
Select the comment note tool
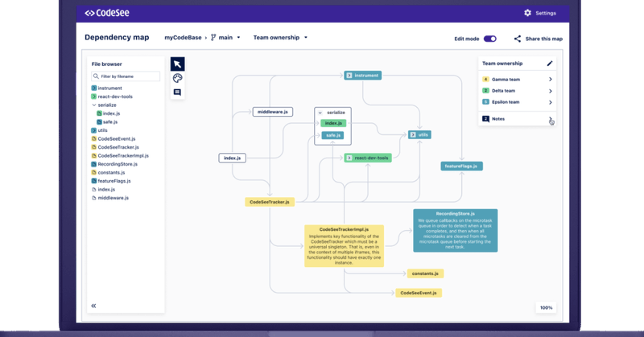177,92
